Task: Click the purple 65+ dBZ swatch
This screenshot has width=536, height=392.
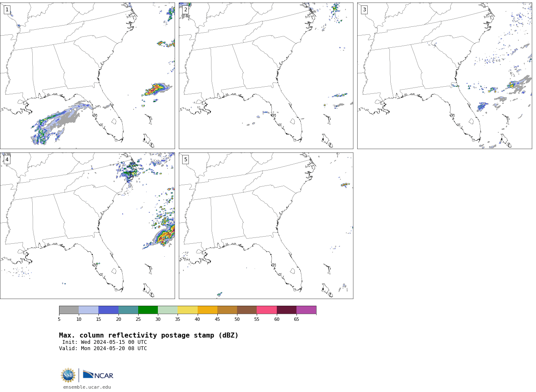Action: (307, 310)
